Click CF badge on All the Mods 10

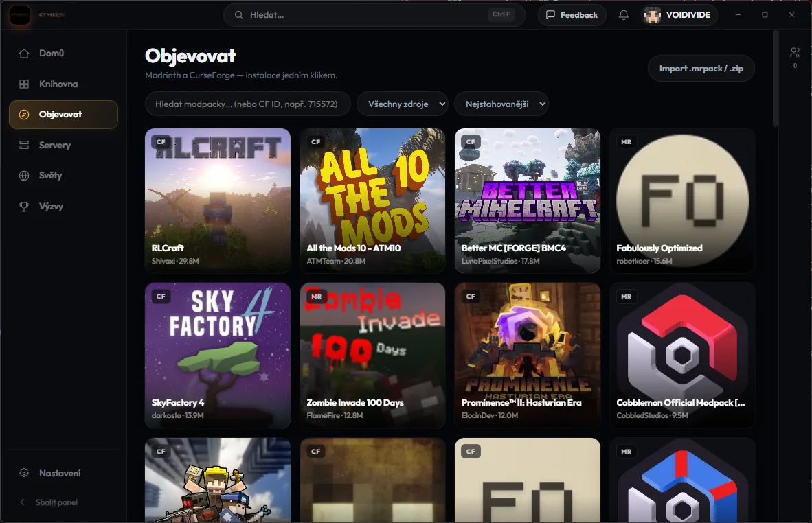(x=316, y=142)
